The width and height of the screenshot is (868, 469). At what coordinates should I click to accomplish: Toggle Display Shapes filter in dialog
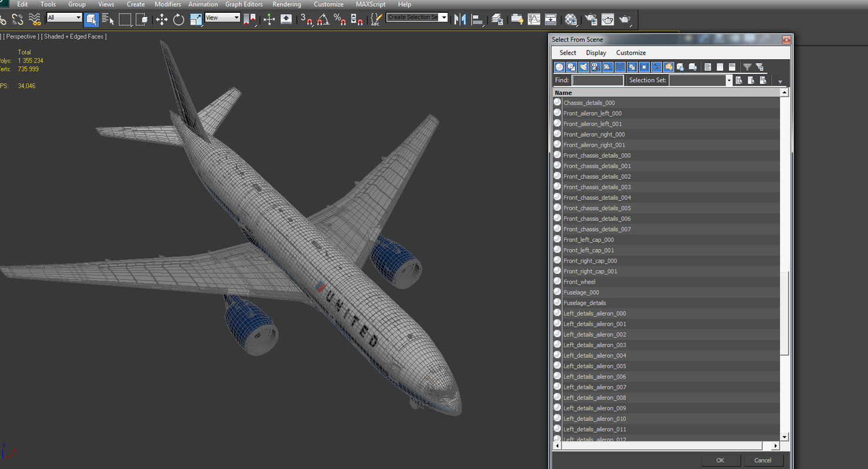[572, 67]
